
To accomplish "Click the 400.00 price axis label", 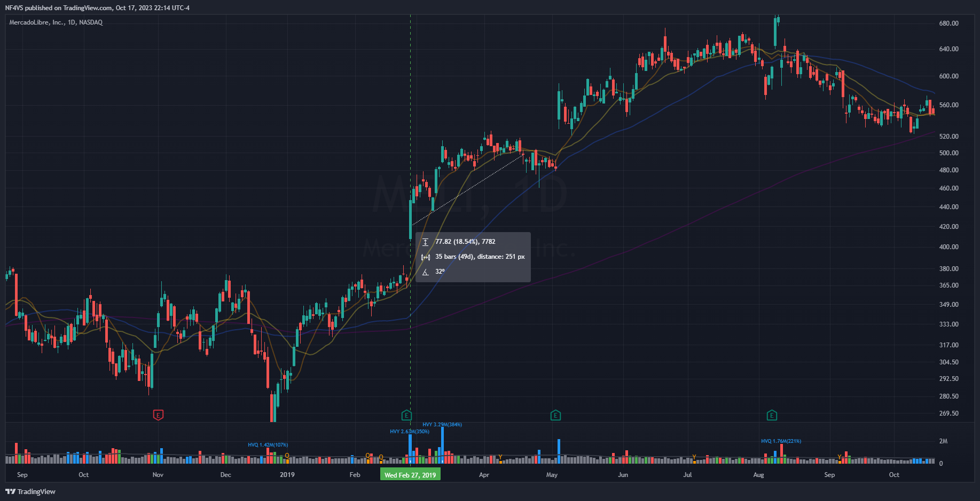I will pyautogui.click(x=948, y=247).
